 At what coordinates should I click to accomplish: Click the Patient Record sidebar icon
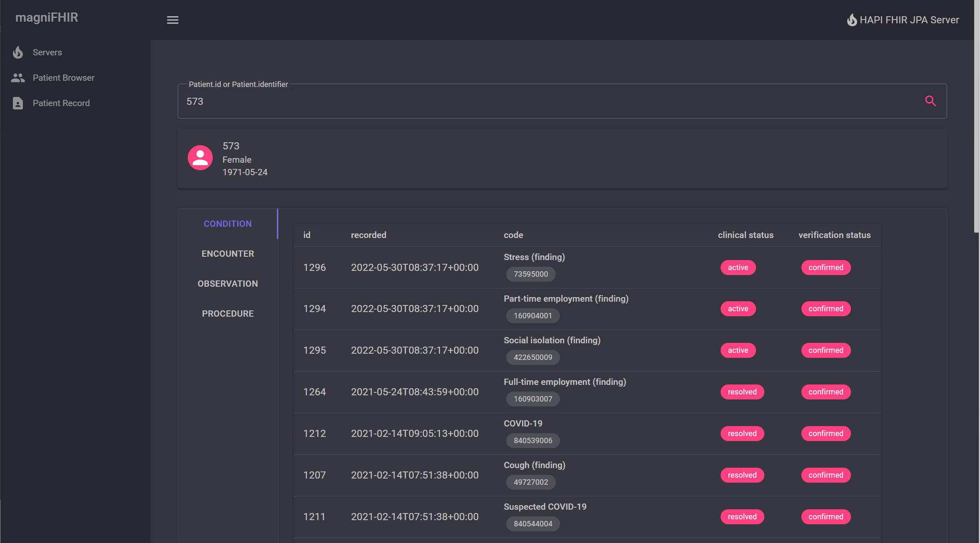click(x=18, y=103)
